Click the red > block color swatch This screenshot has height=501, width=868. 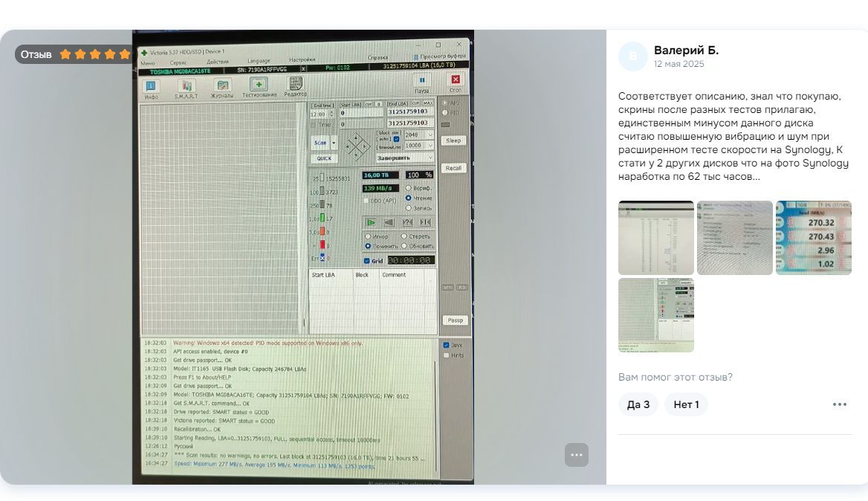tap(323, 245)
